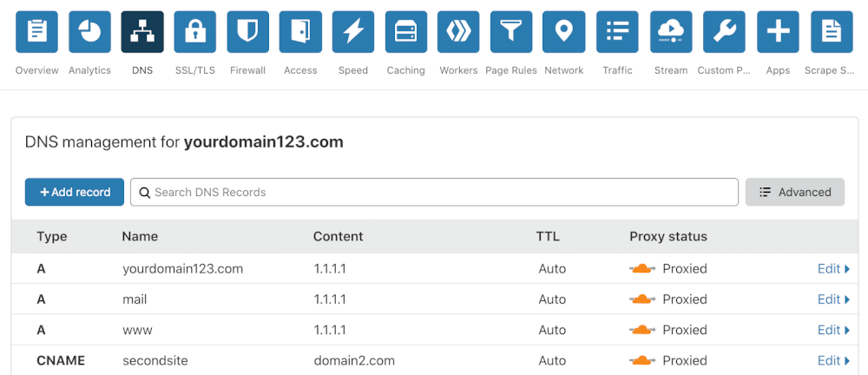This screenshot has height=375, width=868.
Task: Select the Page Rules funnel icon
Action: pos(511,32)
